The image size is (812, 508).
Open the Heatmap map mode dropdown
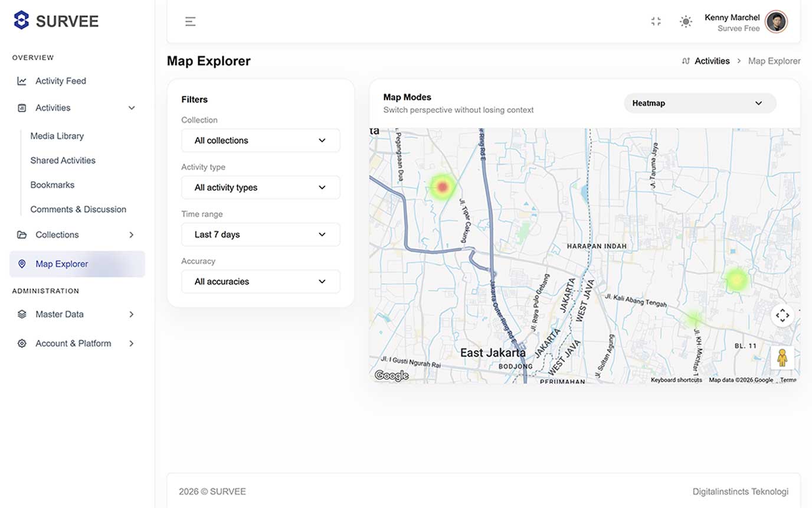[700, 103]
